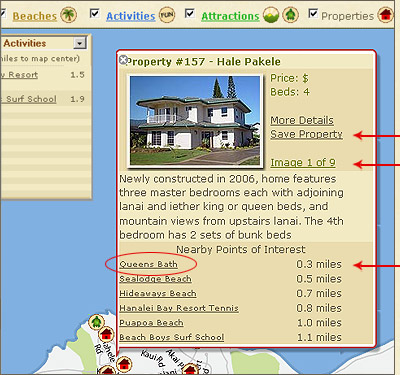The image size is (400, 375).
Task: Open Sealodge Beach link
Action: coord(155,279)
